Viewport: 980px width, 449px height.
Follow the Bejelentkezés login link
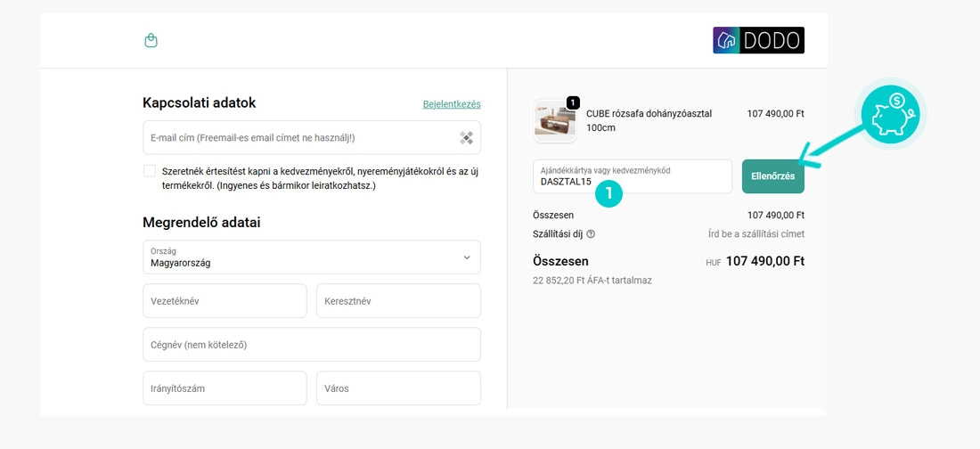452,104
